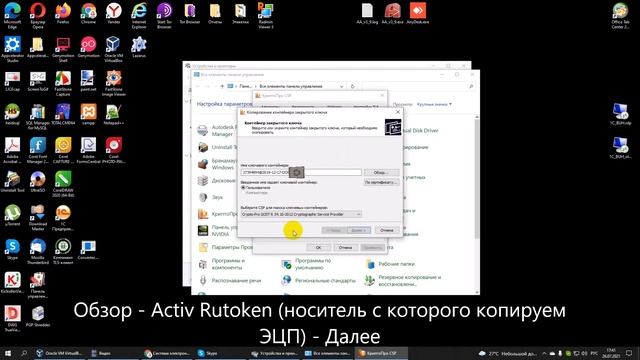Click the Control Panel search box
The height and width of the screenshot is (360, 640).
pyautogui.click(x=418, y=87)
